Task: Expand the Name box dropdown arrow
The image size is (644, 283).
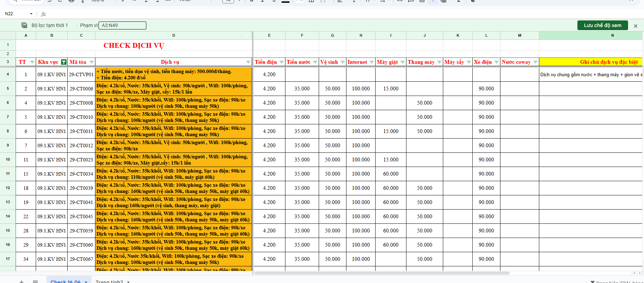Action: [x=31, y=14]
